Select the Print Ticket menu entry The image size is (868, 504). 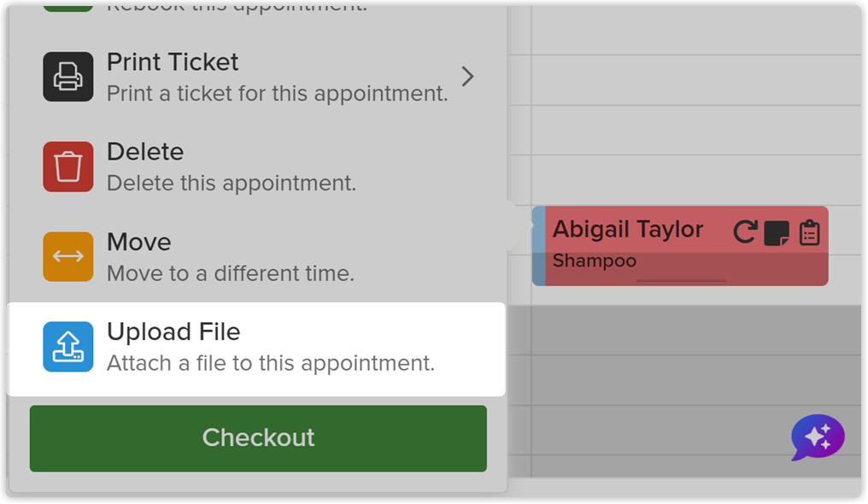coord(257,77)
